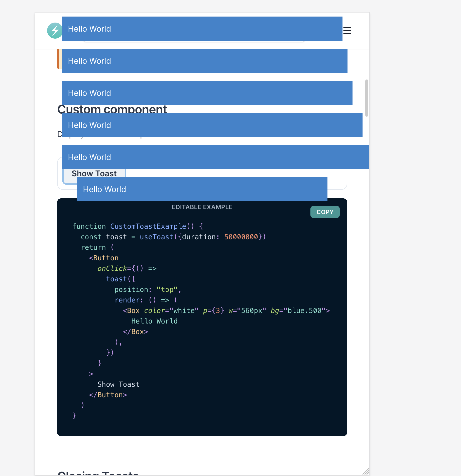The width and height of the screenshot is (461, 476).
Task: Open the hamburger navigation menu
Action: (x=347, y=31)
